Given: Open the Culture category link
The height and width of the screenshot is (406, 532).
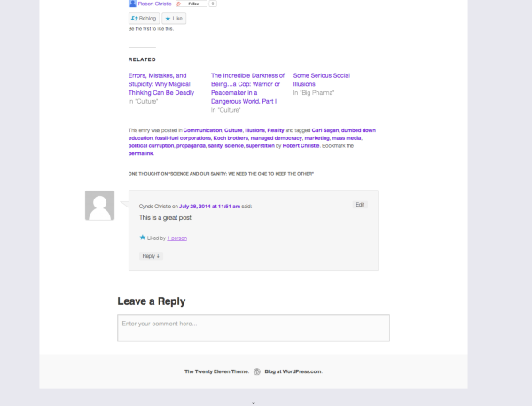Looking at the screenshot, I should click(x=233, y=130).
